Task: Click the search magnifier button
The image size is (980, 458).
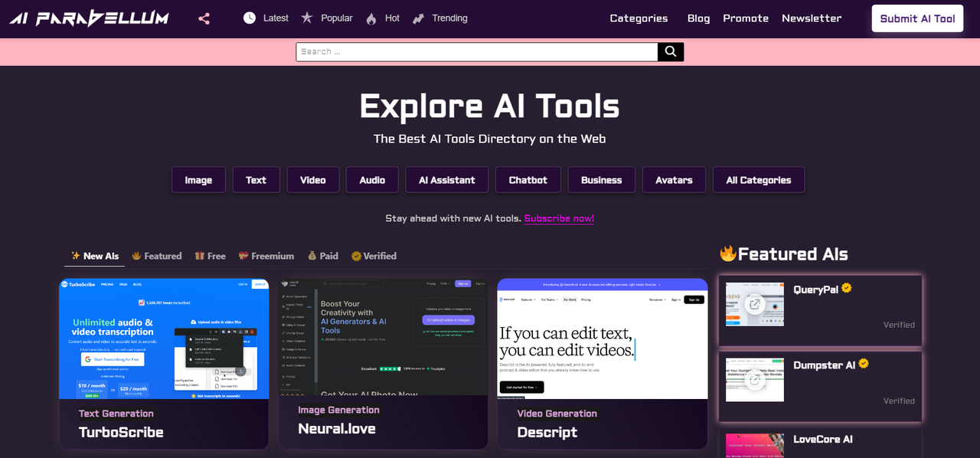Action: pos(671,51)
